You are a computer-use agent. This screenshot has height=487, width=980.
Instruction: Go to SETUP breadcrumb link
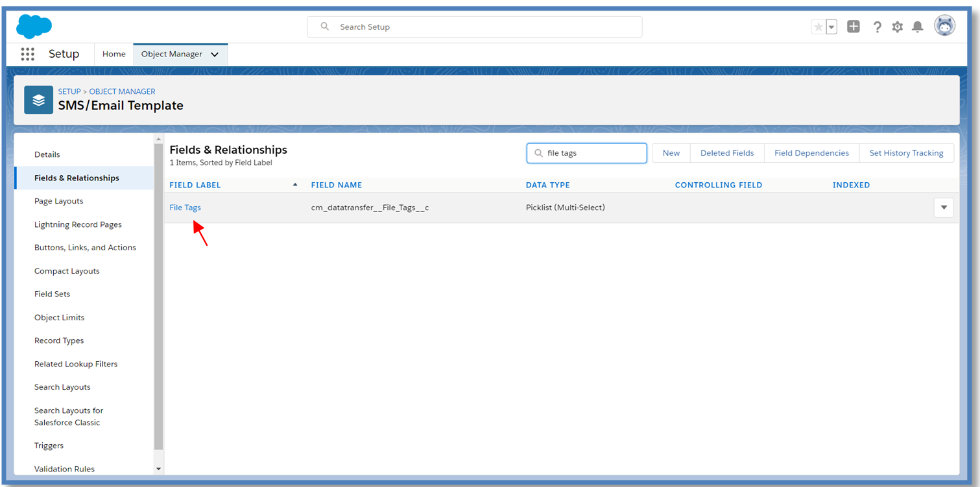point(69,91)
